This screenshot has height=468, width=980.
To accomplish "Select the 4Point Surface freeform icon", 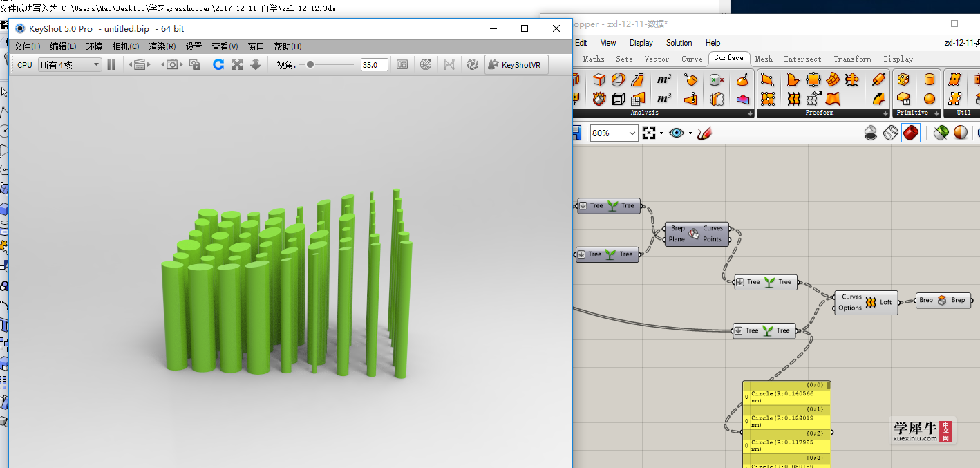I will click(767, 79).
